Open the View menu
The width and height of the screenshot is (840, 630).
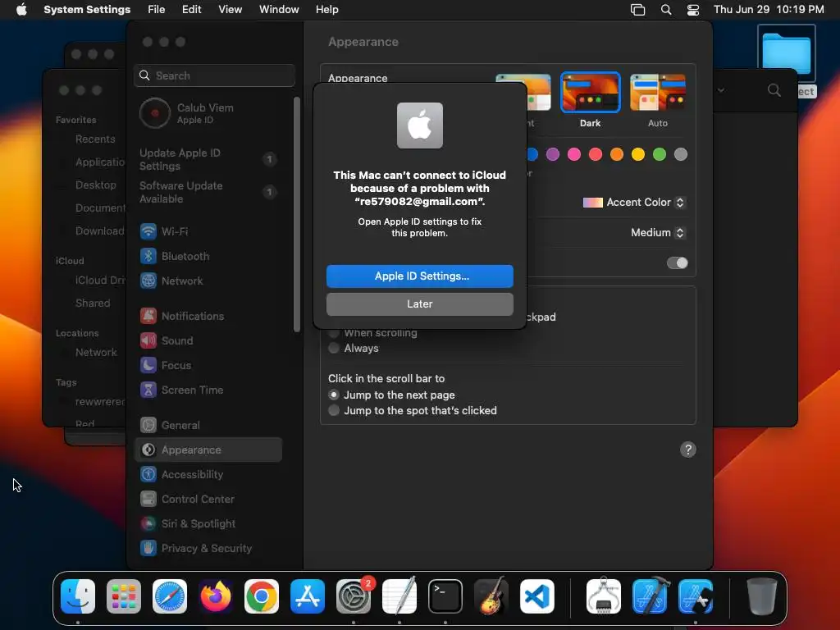pos(231,10)
